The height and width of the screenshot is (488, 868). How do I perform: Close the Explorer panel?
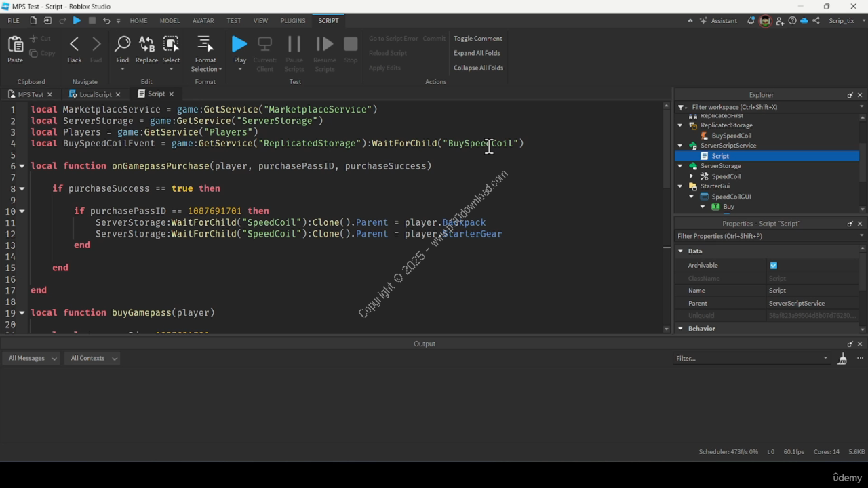coord(860,95)
